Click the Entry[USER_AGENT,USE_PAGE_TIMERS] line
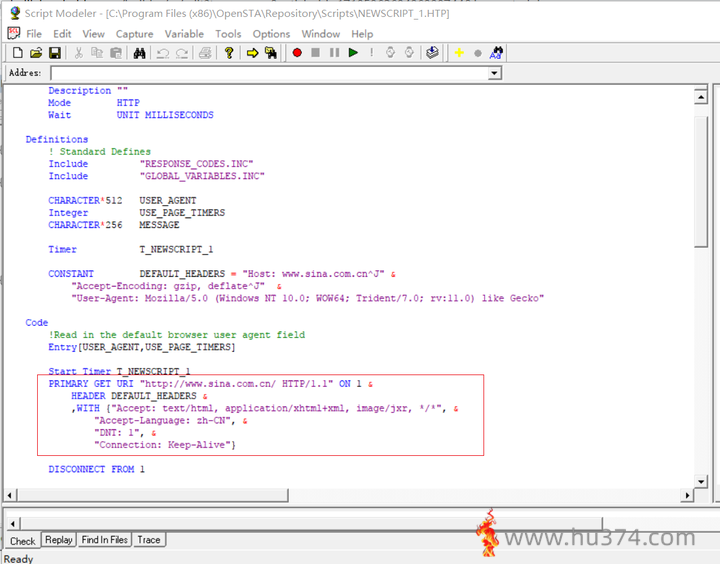 pyautogui.click(x=141, y=347)
